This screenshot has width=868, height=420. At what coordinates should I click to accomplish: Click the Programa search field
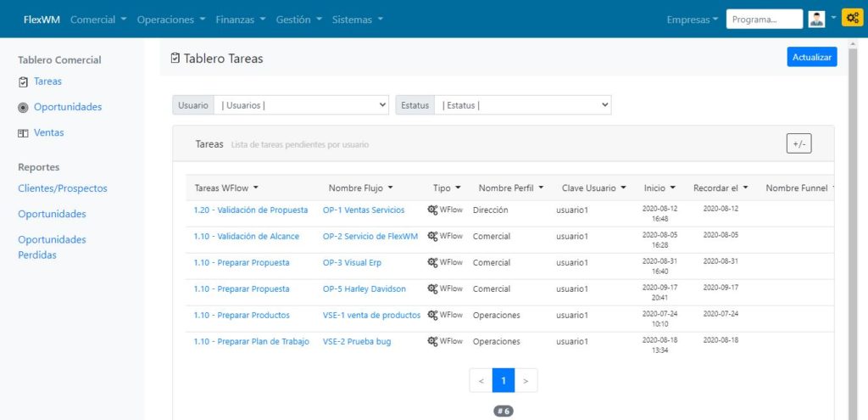click(764, 19)
